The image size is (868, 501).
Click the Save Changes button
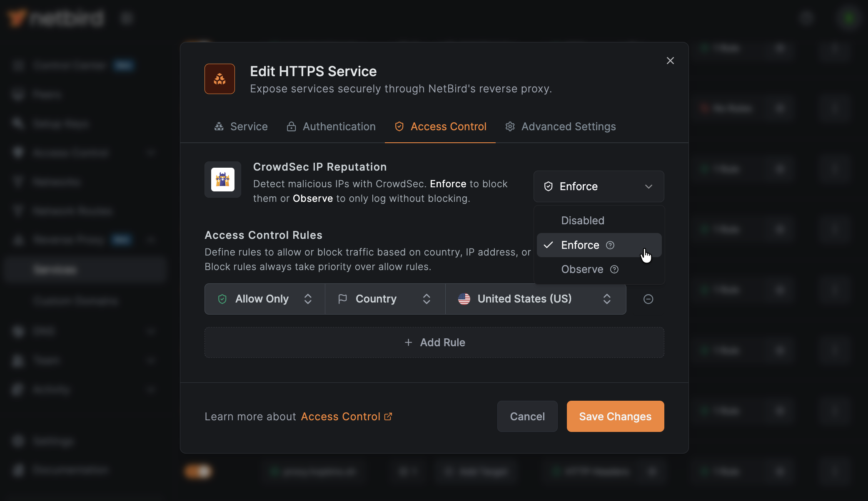click(615, 417)
